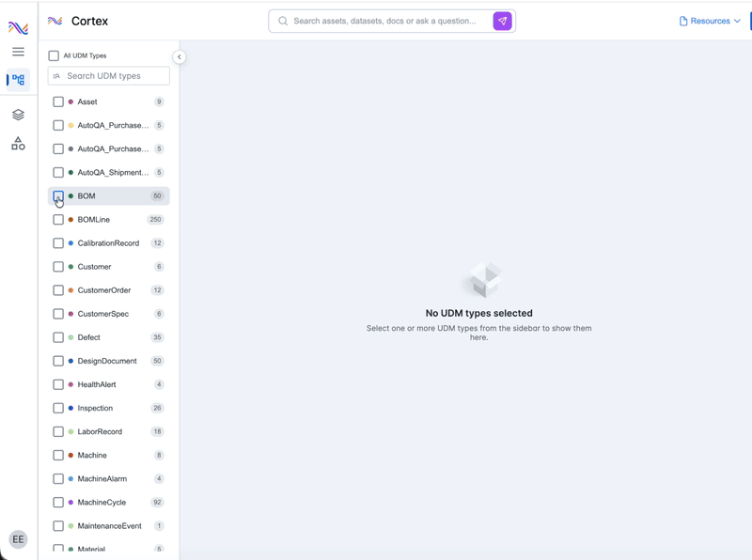Select the MachineCycle checkbox
This screenshot has height=560, width=752.
point(58,503)
